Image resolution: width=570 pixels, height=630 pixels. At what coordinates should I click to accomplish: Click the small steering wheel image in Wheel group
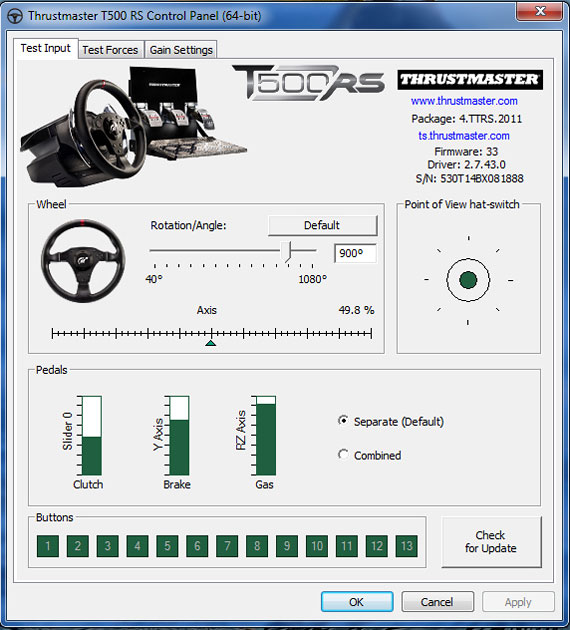coord(83,261)
